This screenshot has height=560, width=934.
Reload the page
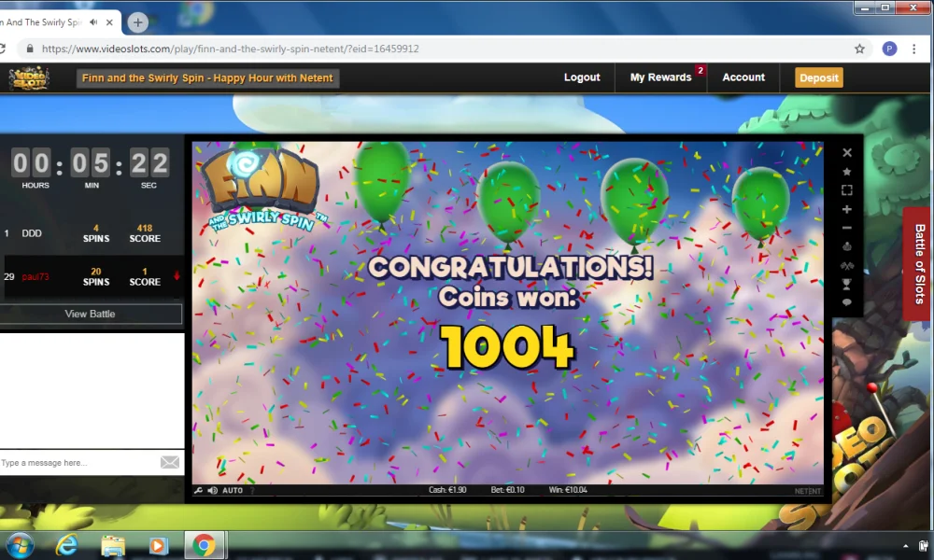click(x=2, y=49)
